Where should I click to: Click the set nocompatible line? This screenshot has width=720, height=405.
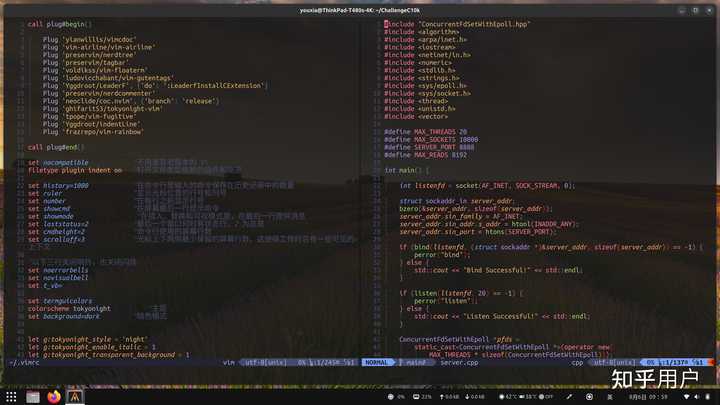pos(58,163)
